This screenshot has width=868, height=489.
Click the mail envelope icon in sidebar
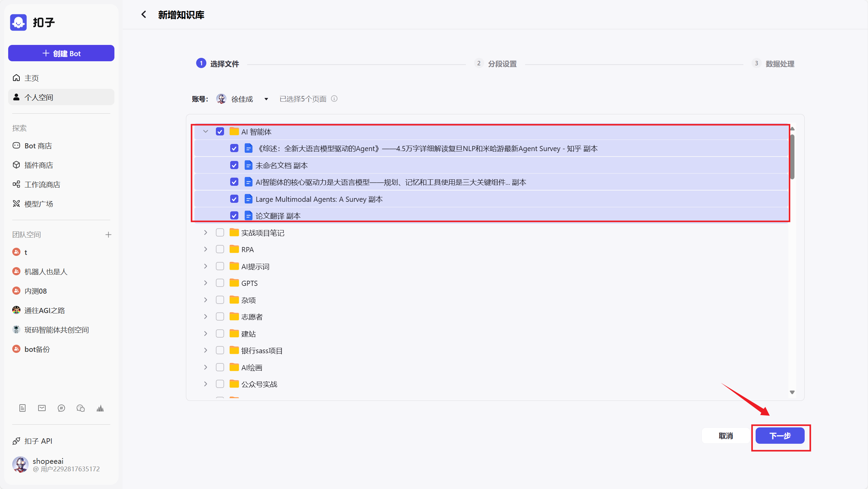(x=42, y=408)
